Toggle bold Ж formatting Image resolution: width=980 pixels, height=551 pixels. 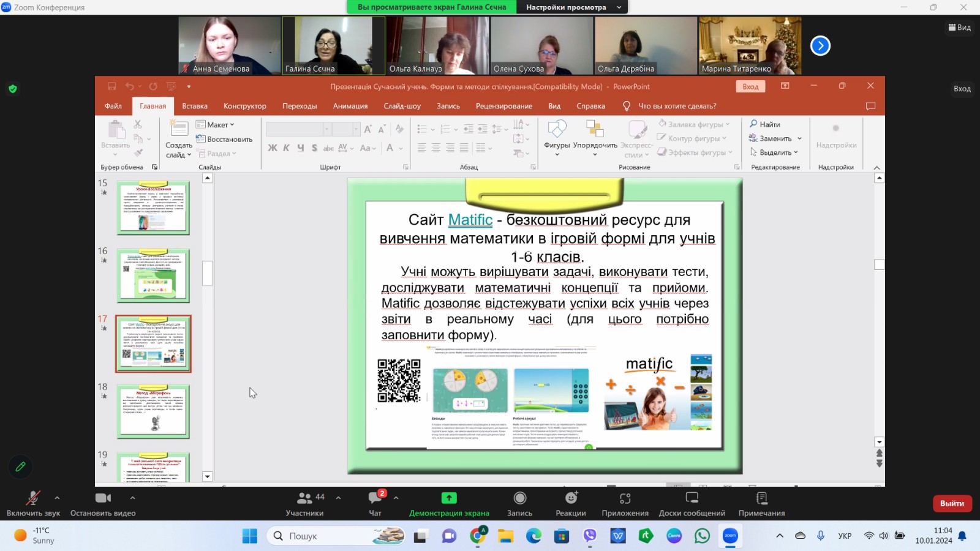pyautogui.click(x=273, y=148)
